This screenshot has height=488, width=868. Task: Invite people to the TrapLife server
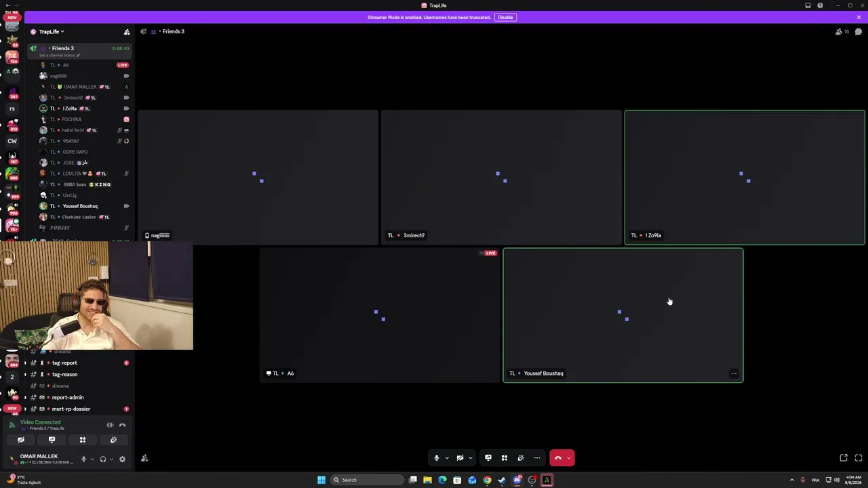point(127,32)
